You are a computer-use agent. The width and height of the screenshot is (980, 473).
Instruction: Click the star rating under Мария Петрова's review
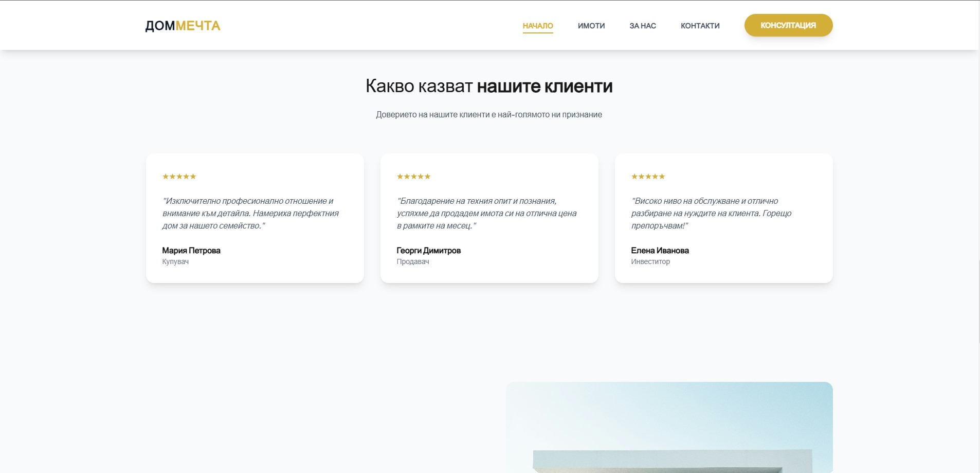click(x=179, y=176)
